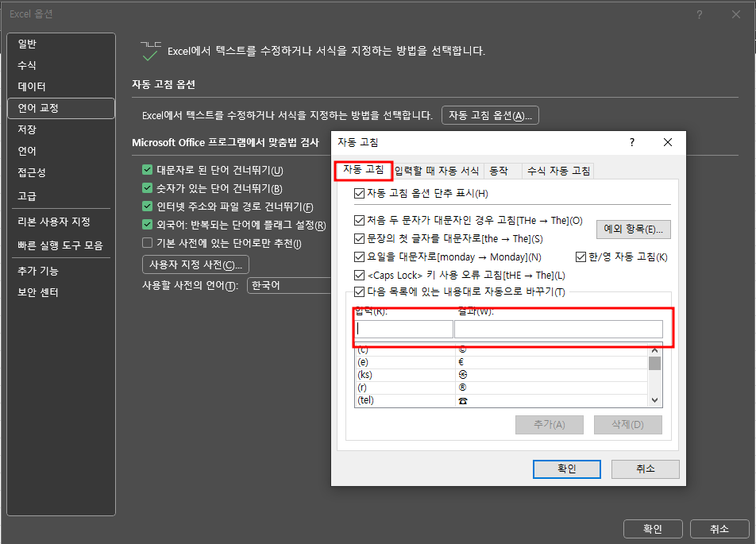Open 접근성 options category
This screenshot has width=756, height=544.
click(x=60, y=172)
